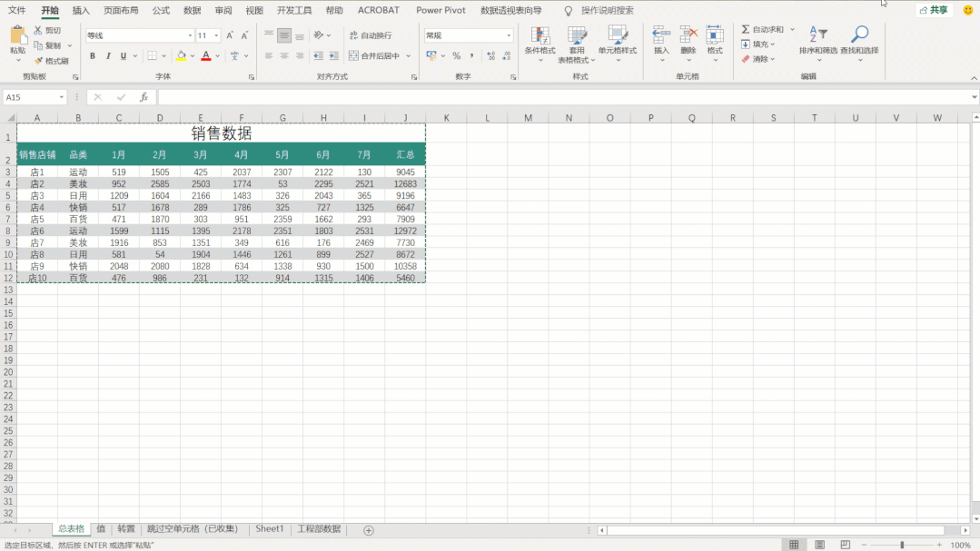Click the increase decimal icon
The width and height of the screenshot is (980, 551).
[491, 55]
